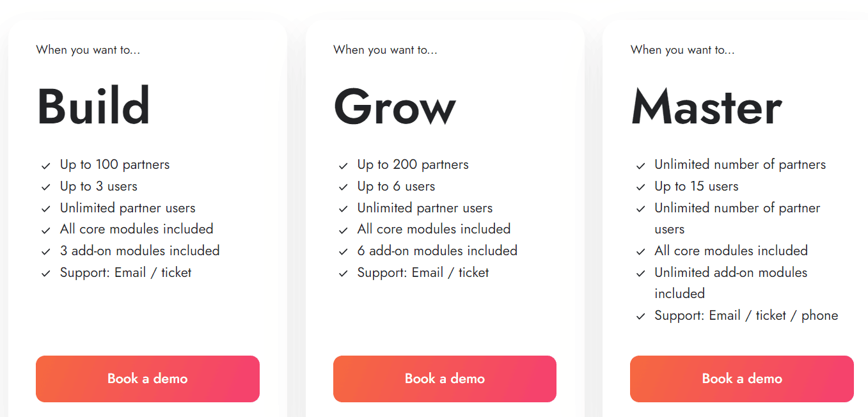Click the 'Master' plan heading
The image size is (868, 417).
(706, 107)
